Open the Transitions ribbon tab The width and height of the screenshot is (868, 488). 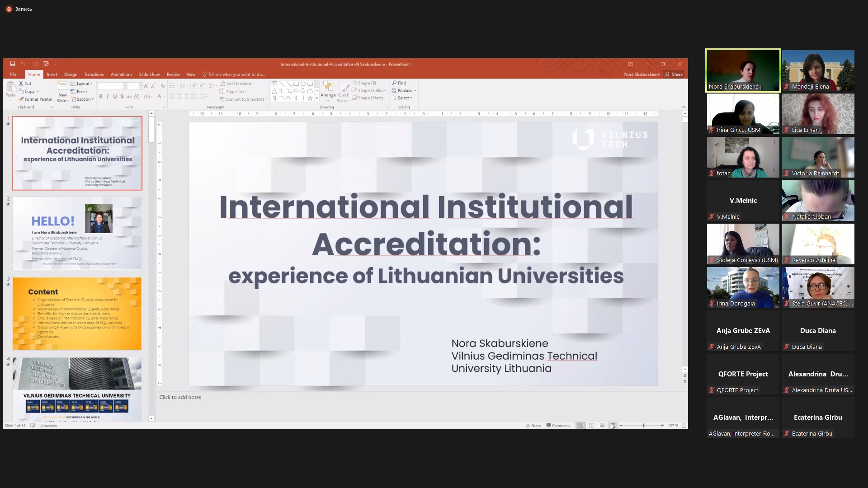[x=94, y=75]
